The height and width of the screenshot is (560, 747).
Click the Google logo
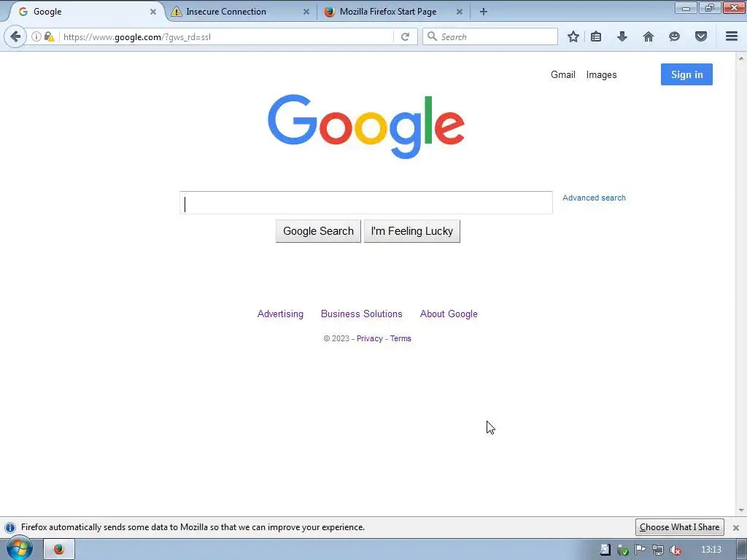(366, 126)
